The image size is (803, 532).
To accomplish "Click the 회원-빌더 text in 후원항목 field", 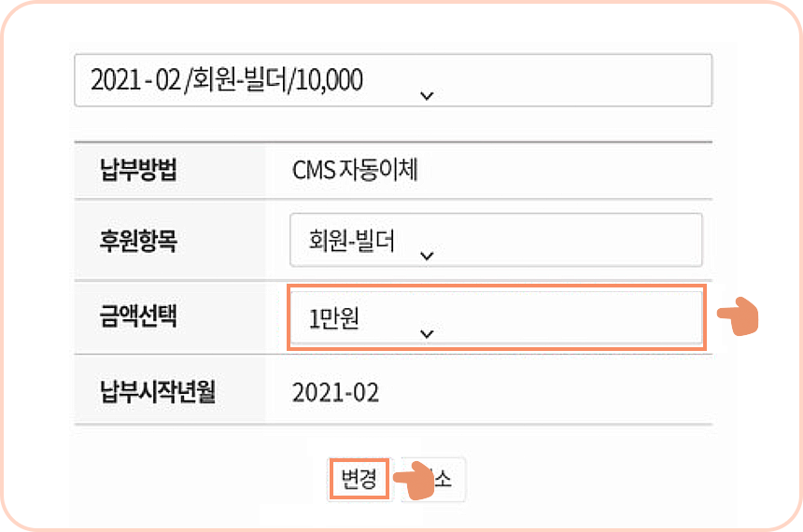I will 351,240.
